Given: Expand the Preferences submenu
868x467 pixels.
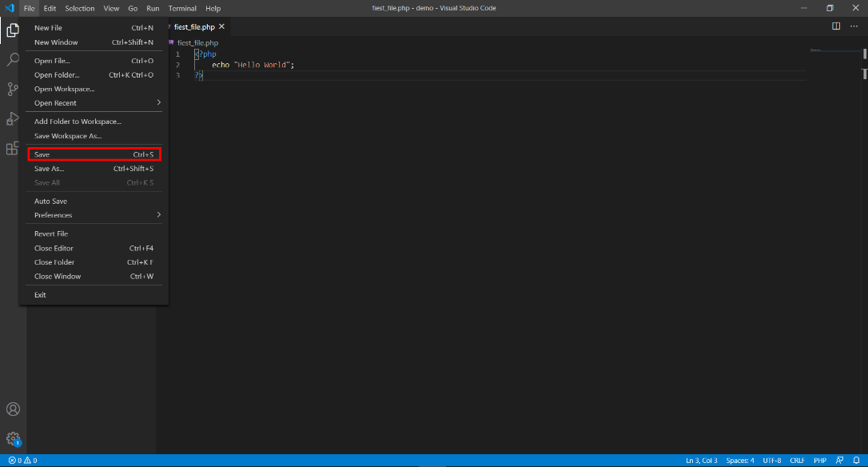Looking at the screenshot, I should tap(94, 214).
